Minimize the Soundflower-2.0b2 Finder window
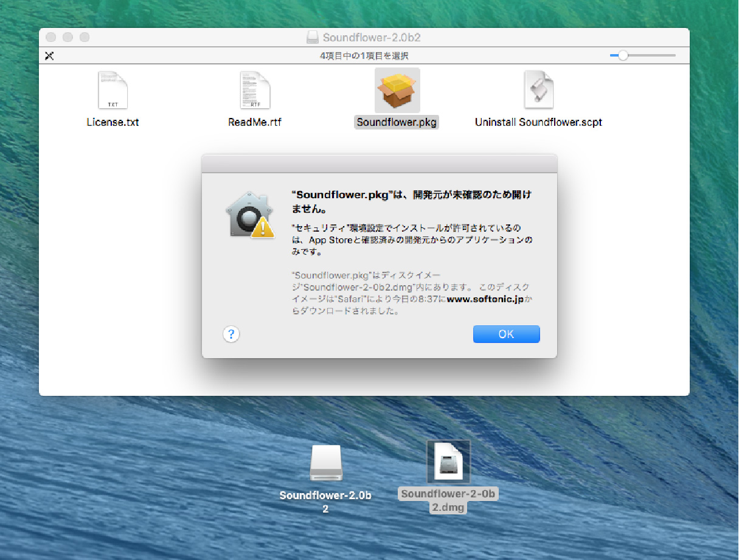Image resolution: width=739 pixels, height=560 pixels. (68, 37)
